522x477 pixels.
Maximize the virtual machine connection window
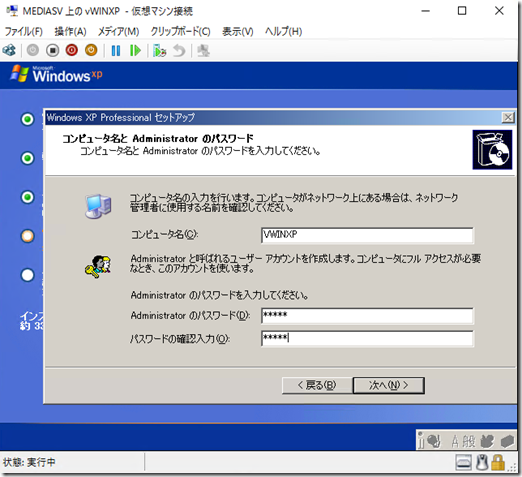[x=462, y=11]
